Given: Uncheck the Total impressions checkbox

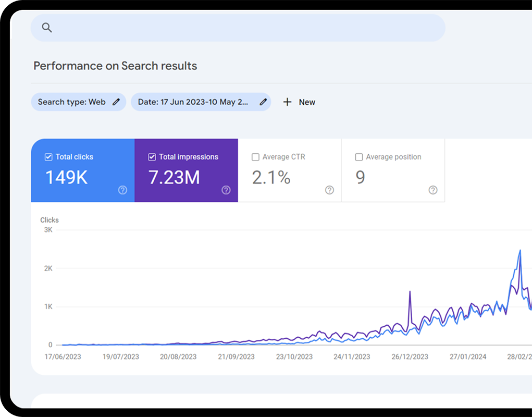Looking at the screenshot, I should [x=152, y=156].
